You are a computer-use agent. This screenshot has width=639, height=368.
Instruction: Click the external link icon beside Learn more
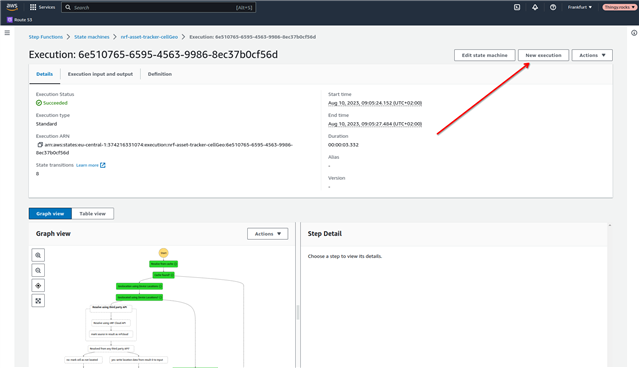(103, 165)
